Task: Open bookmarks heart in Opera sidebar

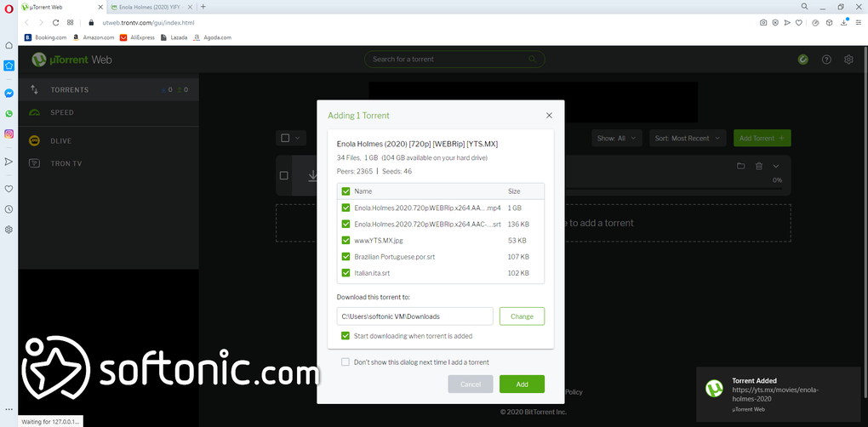Action: pos(9,189)
